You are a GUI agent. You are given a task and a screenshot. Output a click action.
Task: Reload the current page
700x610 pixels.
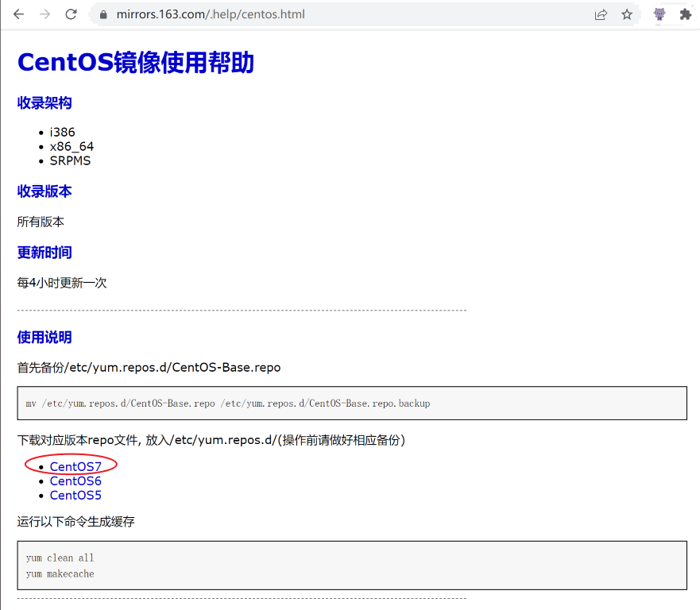(72, 14)
